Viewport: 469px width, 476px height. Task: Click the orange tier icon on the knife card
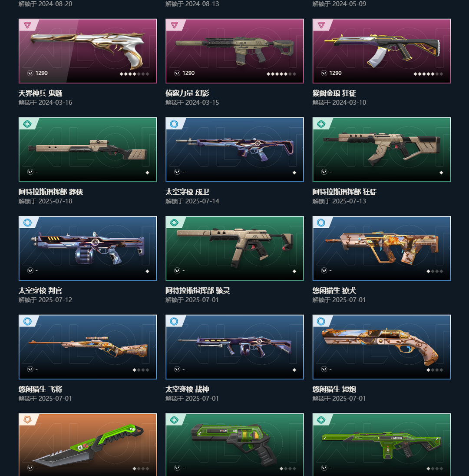pos(27,420)
